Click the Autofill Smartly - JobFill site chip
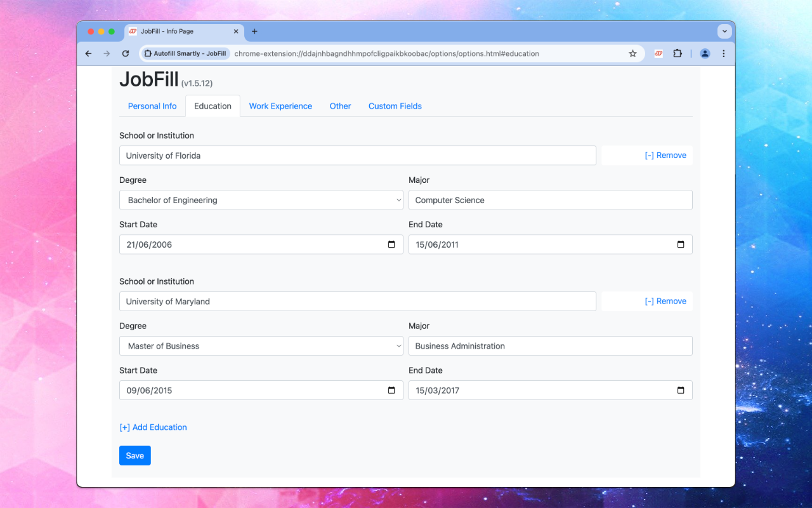 tap(185, 54)
